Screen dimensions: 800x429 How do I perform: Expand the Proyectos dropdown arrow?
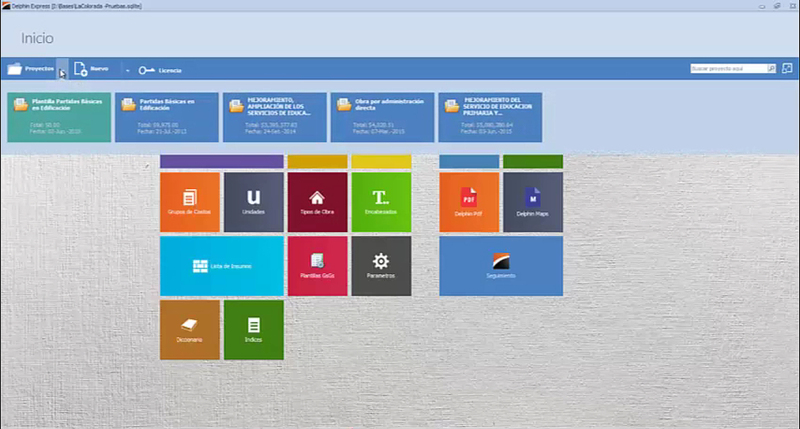(62, 70)
